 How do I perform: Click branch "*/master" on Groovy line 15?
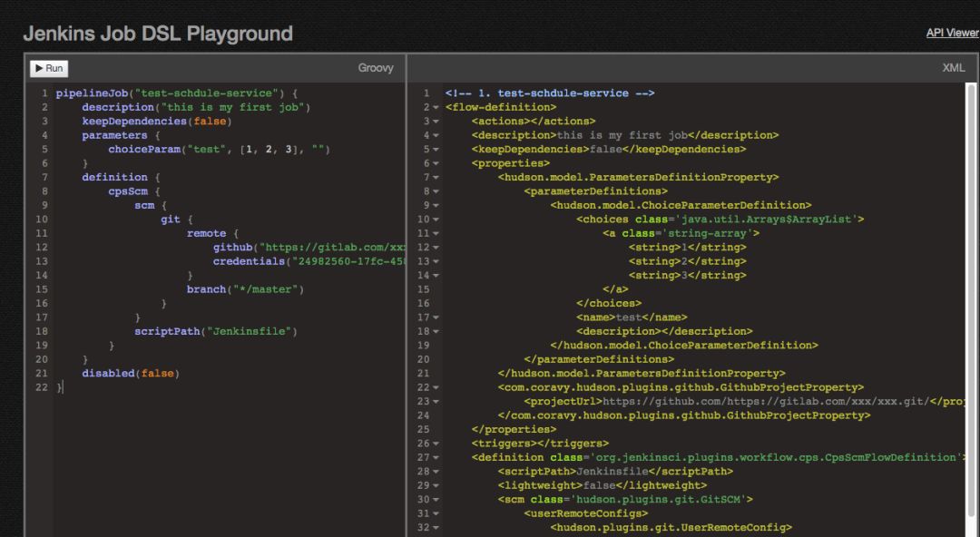click(245, 289)
